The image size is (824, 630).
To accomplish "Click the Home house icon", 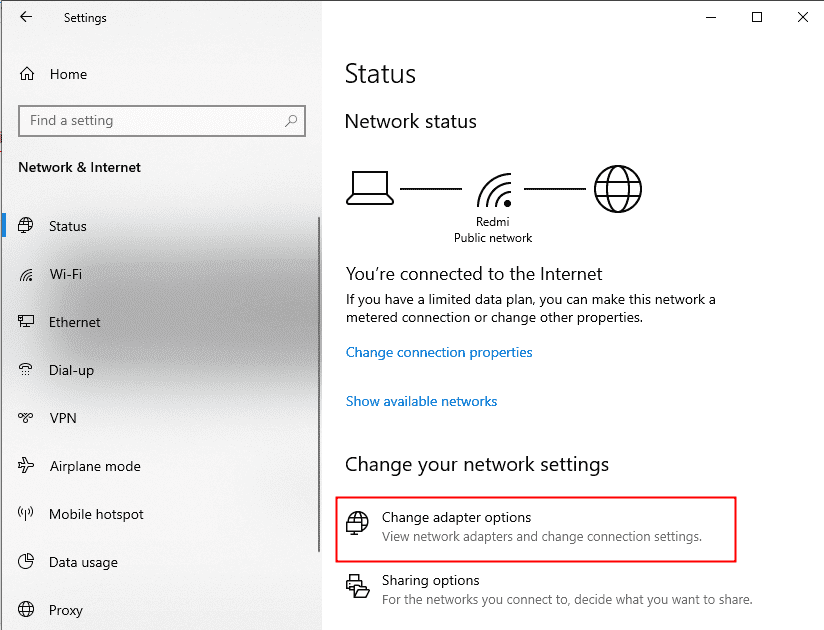I will point(28,74).
